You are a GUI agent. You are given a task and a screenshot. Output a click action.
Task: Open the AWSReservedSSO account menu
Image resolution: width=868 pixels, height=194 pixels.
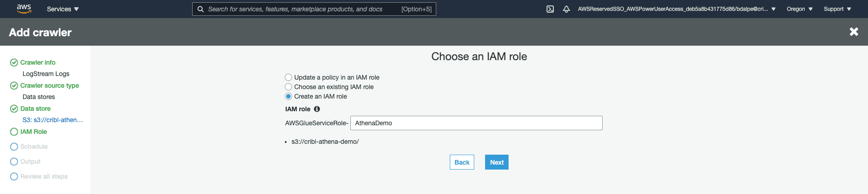[x=676, y=9]
